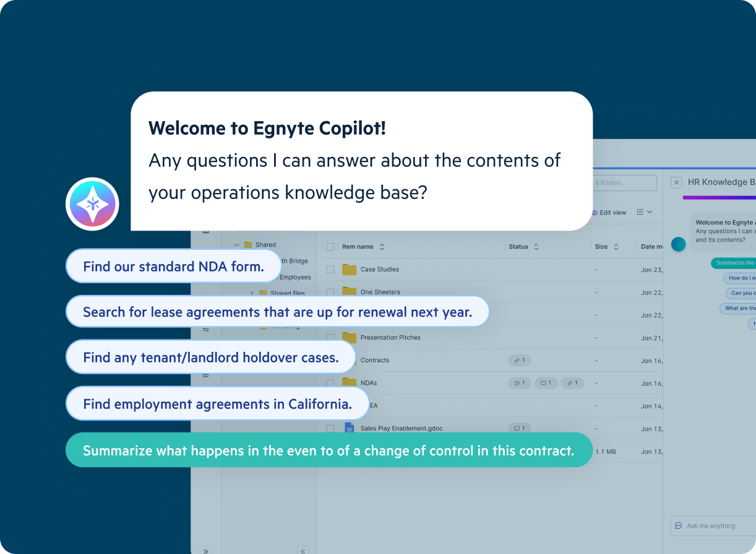Click the link badge on NDAs row

pos(573,383)
